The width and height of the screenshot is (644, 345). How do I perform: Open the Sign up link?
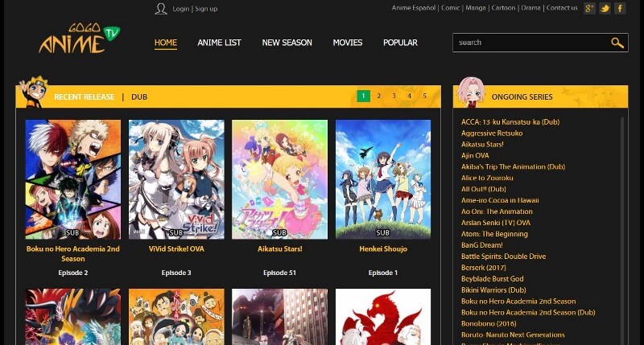(206, 9)
